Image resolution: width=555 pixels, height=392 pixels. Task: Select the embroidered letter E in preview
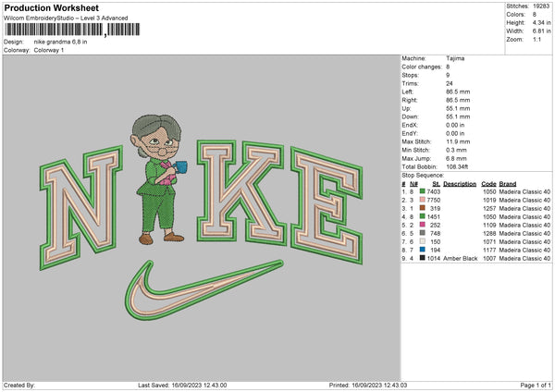327,206
